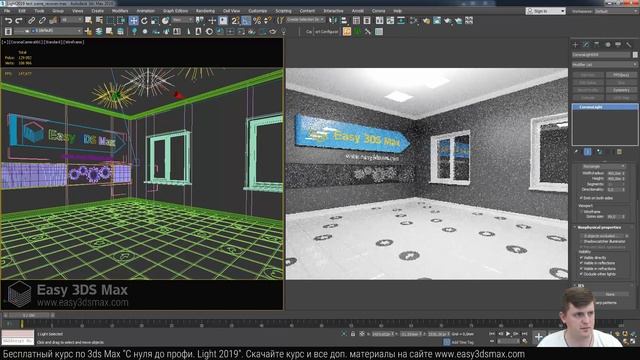This screenshot has width=640, height=360.
Task: Activate the Select and Rotate tool
Action: 144,20
